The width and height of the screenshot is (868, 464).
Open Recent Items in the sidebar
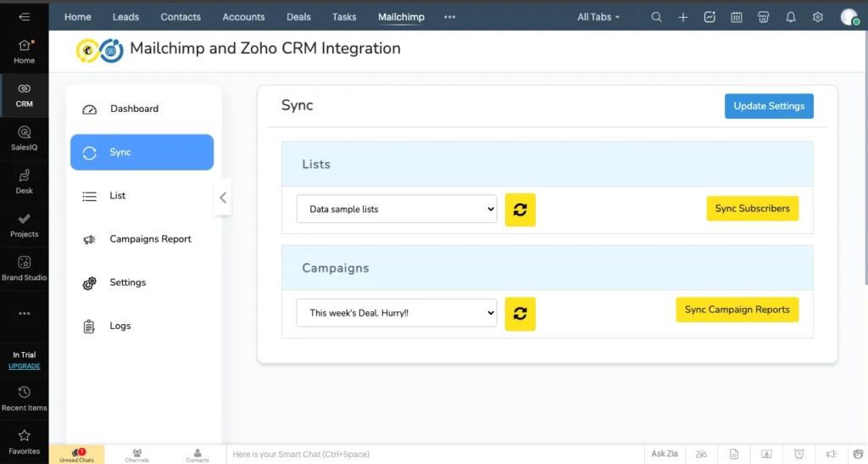[25, 399]
